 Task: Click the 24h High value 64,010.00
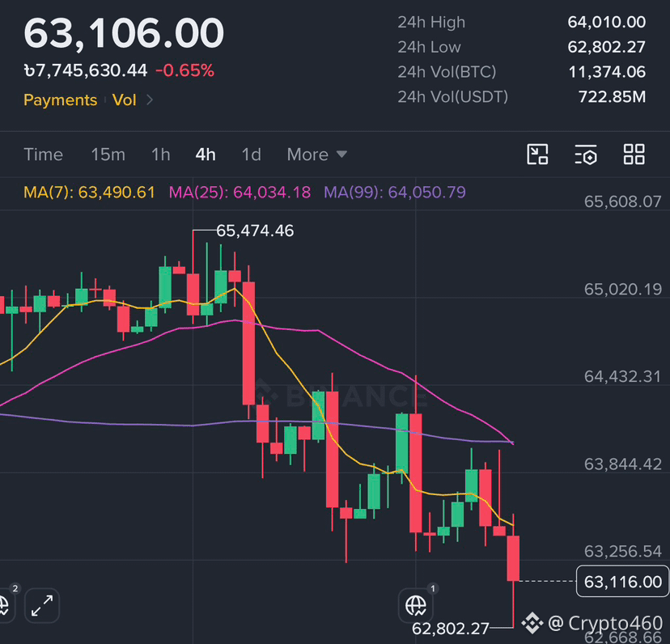coord(606,22)
